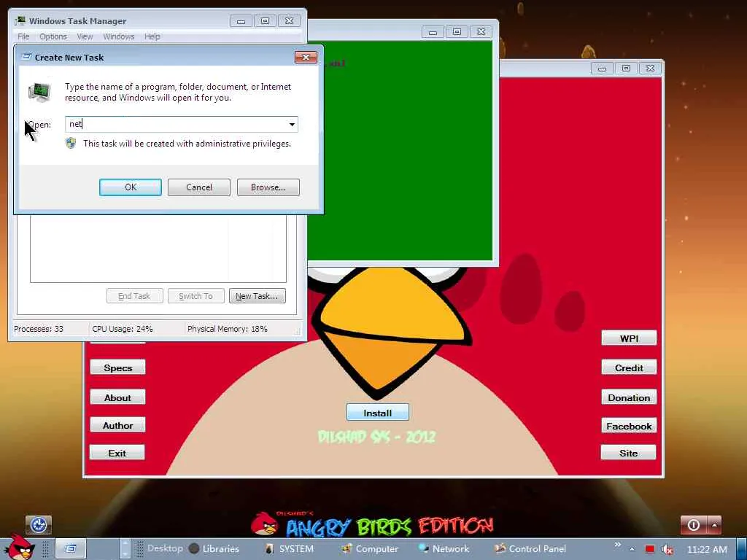This screenshot has height=560, width=747.
Task: Click the Desktop toolbar label
Action: [x=165, y=548]
